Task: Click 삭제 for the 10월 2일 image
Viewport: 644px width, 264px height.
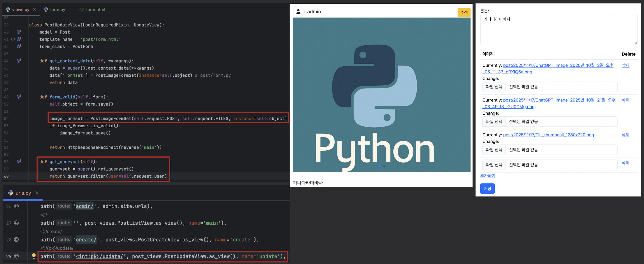Action: [625, 65]
